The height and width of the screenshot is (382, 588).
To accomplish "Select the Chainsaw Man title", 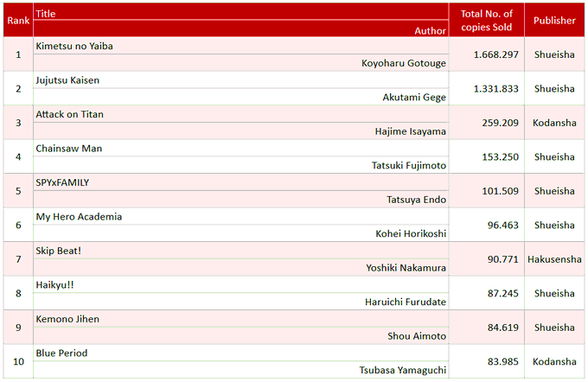I will tap(69, 149).
